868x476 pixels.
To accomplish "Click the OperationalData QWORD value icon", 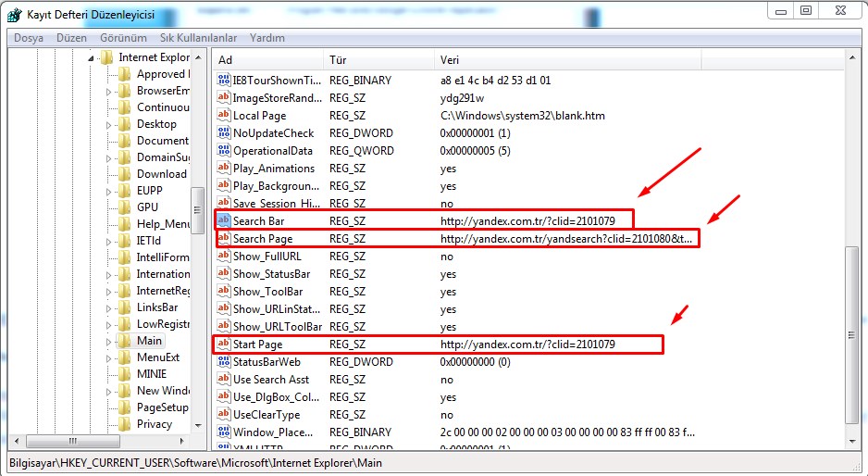I will (x=223, y=151).
